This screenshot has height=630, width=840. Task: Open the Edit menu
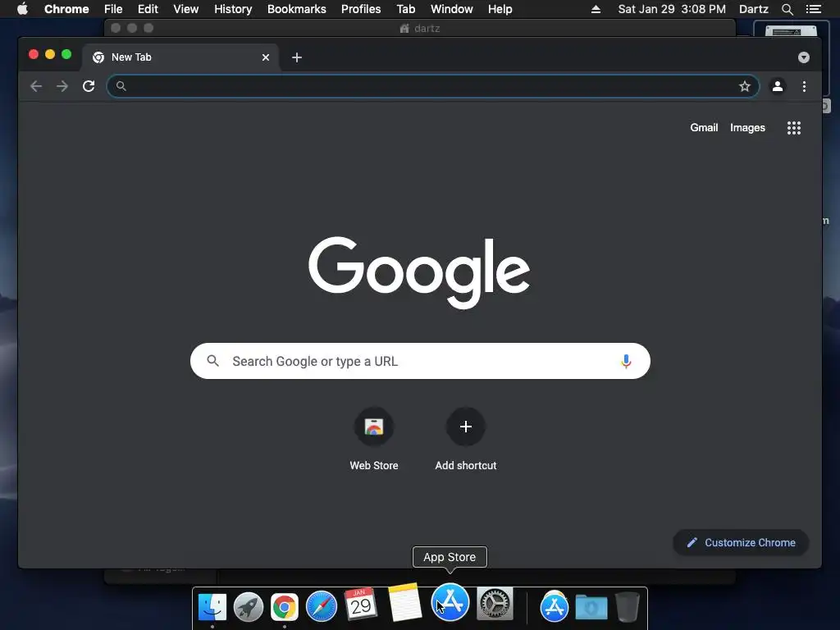pos(148,9)
